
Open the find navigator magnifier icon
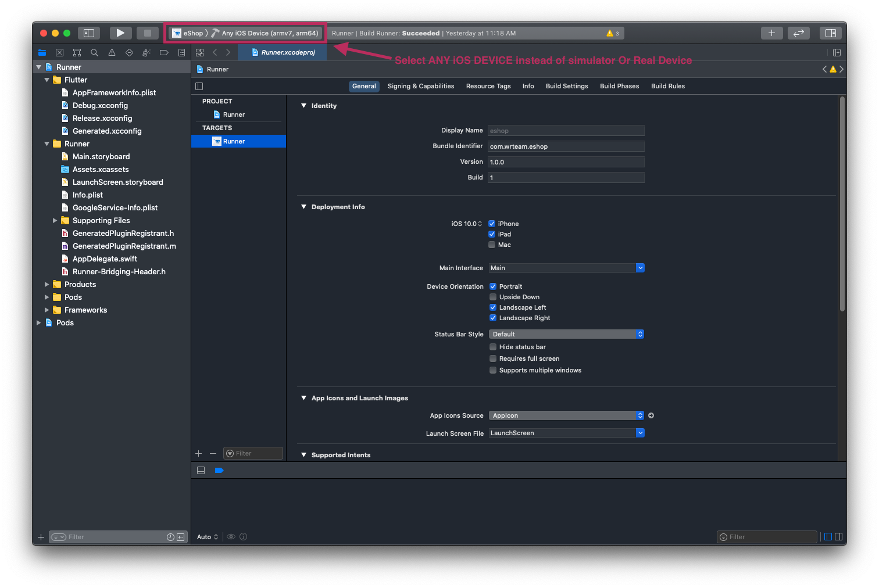(x=94, y=53)
